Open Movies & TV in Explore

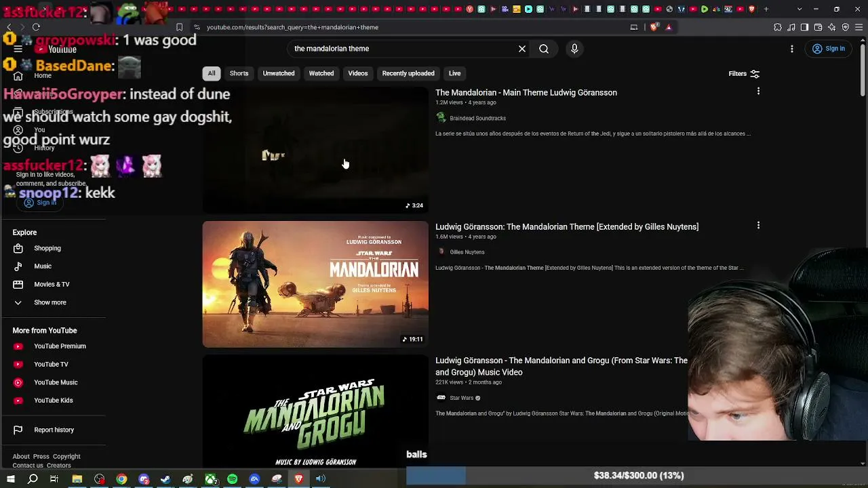coord(52,284)
